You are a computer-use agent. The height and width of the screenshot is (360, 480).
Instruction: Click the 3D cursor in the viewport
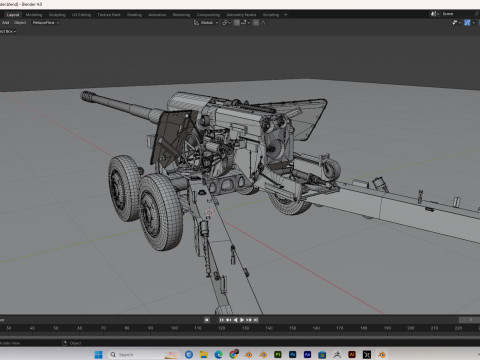pyautogui.click(x=210, y=213)
